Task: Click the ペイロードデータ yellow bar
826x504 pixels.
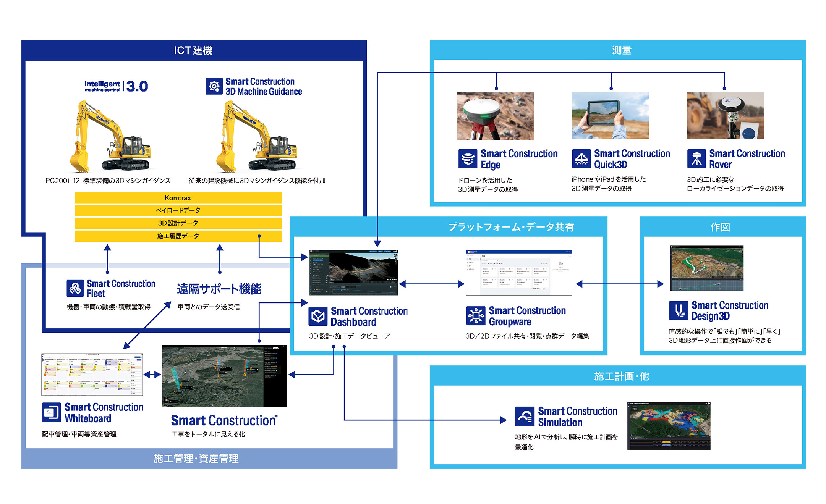Action: [178, 210]
